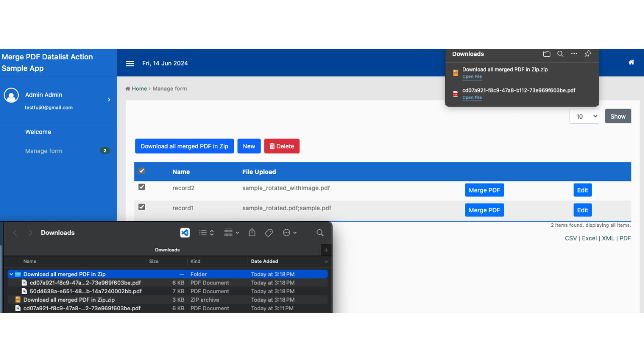The width and height of the screenshot is (644, 362).
Task: Click the file icon of 50d4638a-e651 PDF in Finder
Action: tap(24, 291)
